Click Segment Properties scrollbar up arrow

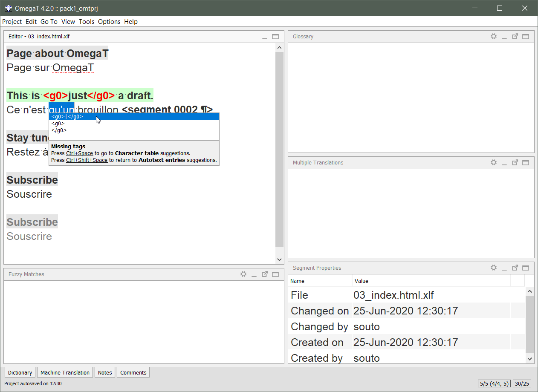(x=529, y=291)
